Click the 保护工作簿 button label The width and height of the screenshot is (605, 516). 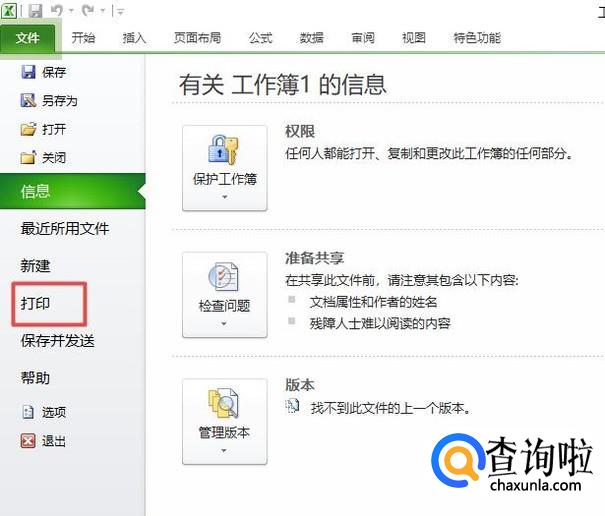pyautogui.click(x=225, y=179)
